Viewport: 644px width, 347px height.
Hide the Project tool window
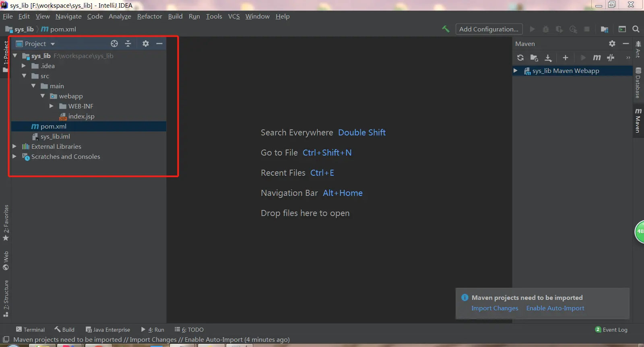[x=159, y=44]
